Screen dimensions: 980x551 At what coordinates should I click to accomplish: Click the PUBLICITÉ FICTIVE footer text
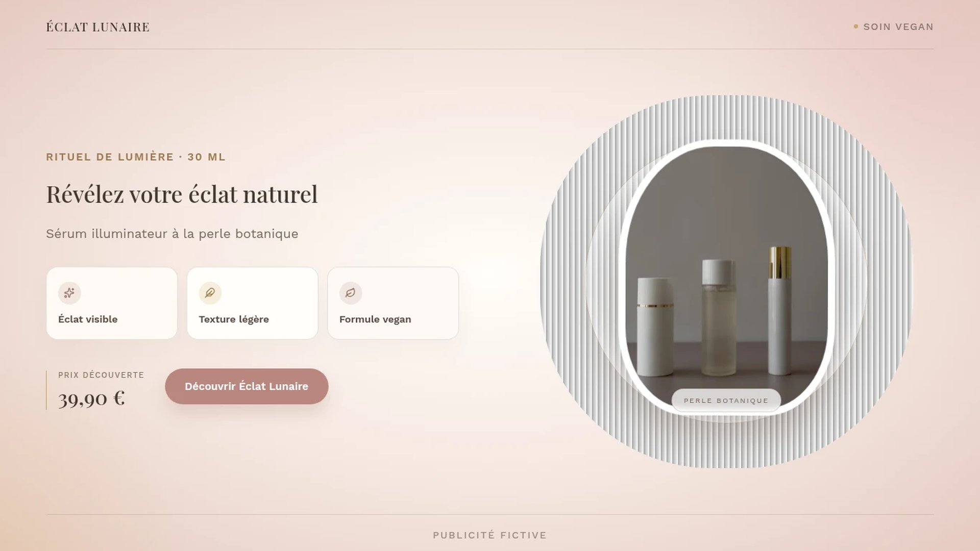490,535
